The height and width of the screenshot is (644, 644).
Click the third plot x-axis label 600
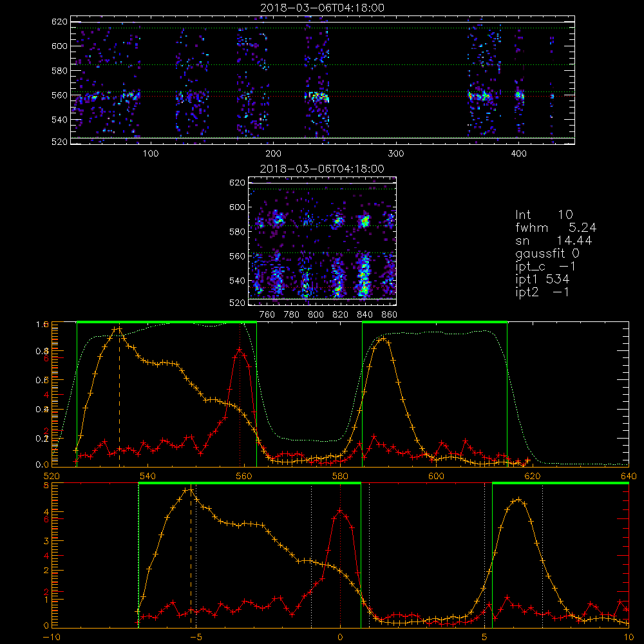(436, 476)
